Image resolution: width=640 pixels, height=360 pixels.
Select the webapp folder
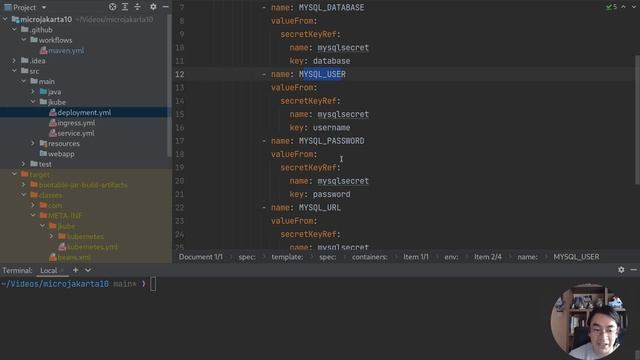tap(61, 154)
